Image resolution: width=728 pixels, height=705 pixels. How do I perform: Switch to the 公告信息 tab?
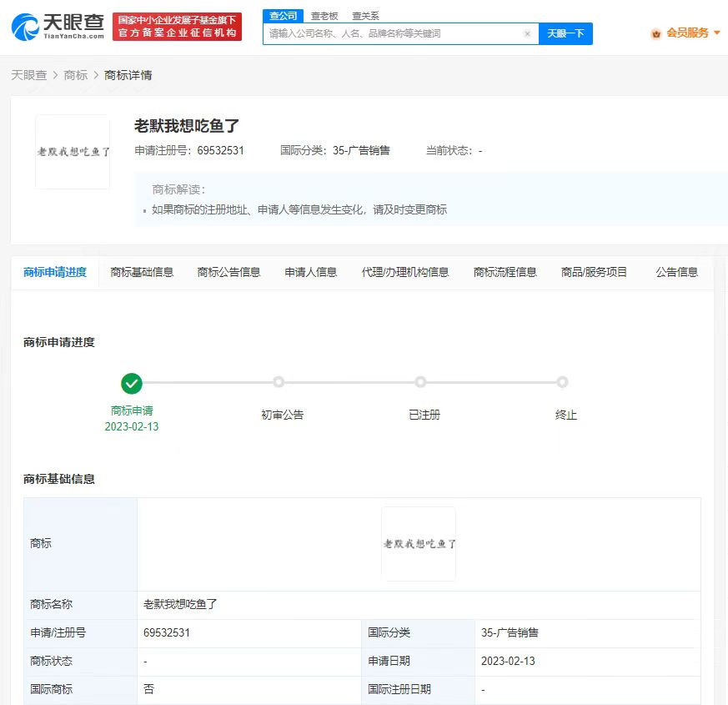point(676,272)
